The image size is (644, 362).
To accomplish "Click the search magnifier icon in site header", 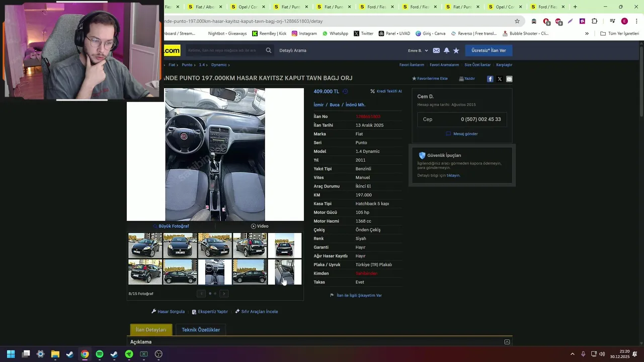I will [269, 50].
